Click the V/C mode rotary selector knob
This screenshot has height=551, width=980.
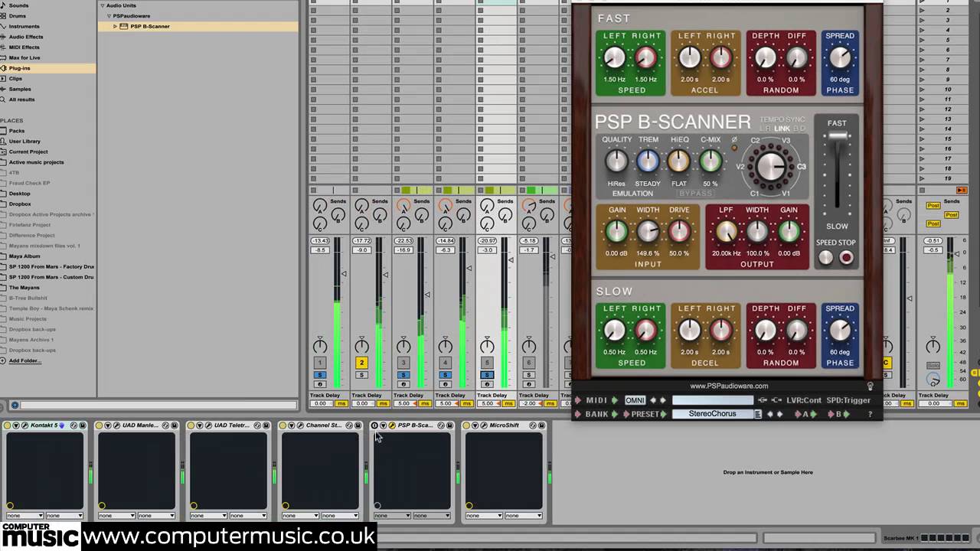click(x=771, y=166)
